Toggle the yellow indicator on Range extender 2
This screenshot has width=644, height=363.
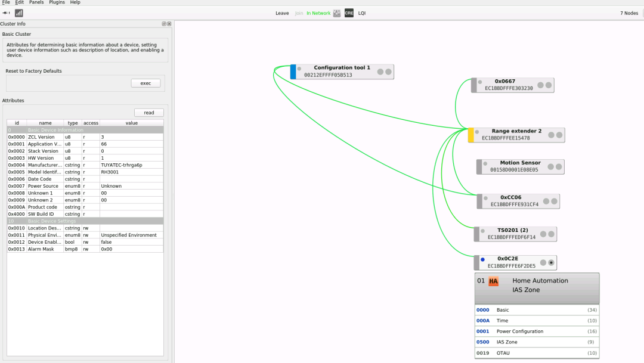(x=470, y=135)
